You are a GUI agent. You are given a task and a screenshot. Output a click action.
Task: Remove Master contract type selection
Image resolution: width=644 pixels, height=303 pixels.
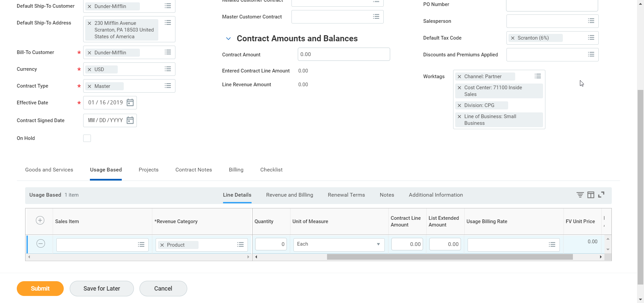coord(90,86)
